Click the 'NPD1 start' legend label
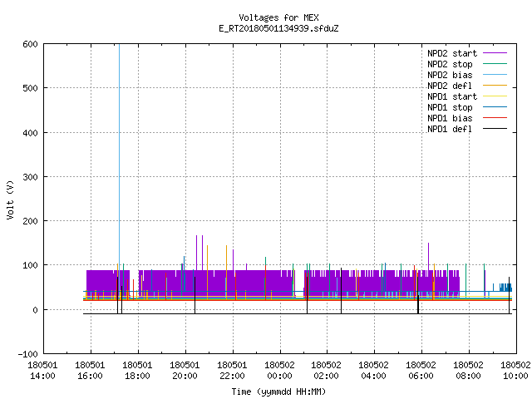This screenshot has height=399, width=532. pos(452,96)
